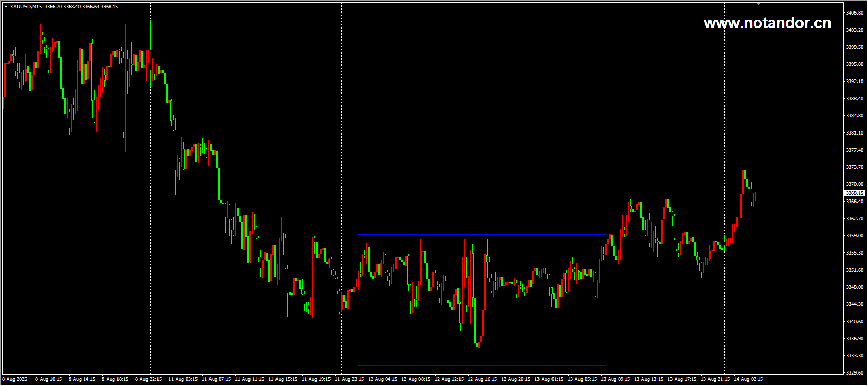Screen dimensions: 868x386
Task: Click time axis label 13 Aug 21:15
Action: (715, 379)
